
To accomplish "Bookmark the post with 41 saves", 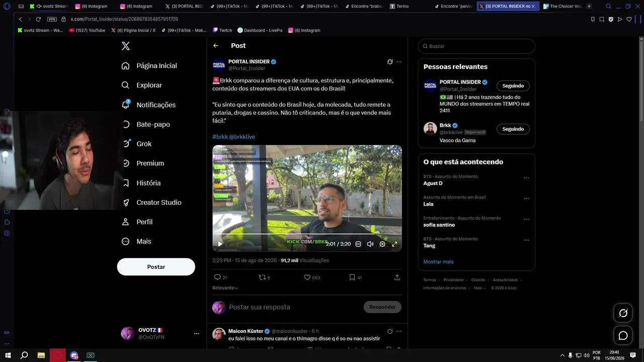I will tap(352, 277).
